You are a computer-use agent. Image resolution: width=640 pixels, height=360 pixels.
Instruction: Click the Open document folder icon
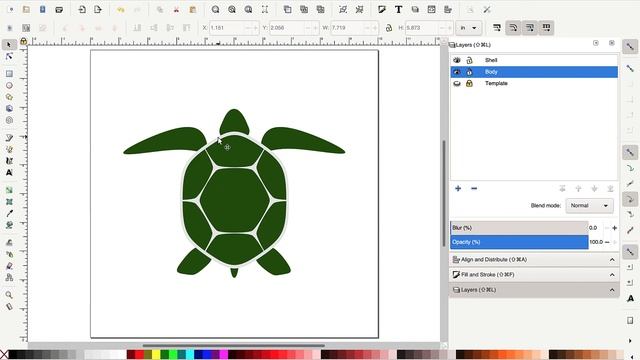(x=26, y=9)
